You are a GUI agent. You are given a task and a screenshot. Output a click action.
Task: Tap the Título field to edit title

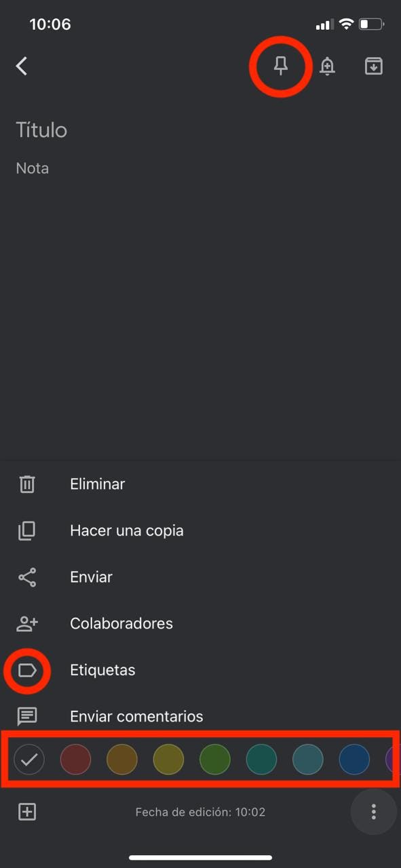click(x=41, y=130)
